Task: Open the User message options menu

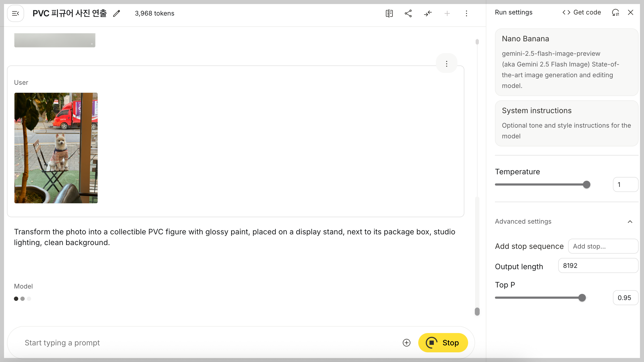Action: pyautogui.click(x=447, y=64)
